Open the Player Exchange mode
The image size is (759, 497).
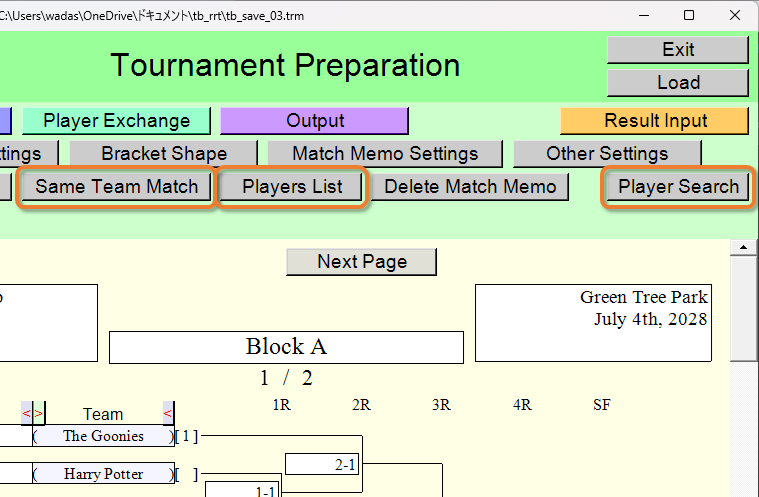tap(116, 121)
